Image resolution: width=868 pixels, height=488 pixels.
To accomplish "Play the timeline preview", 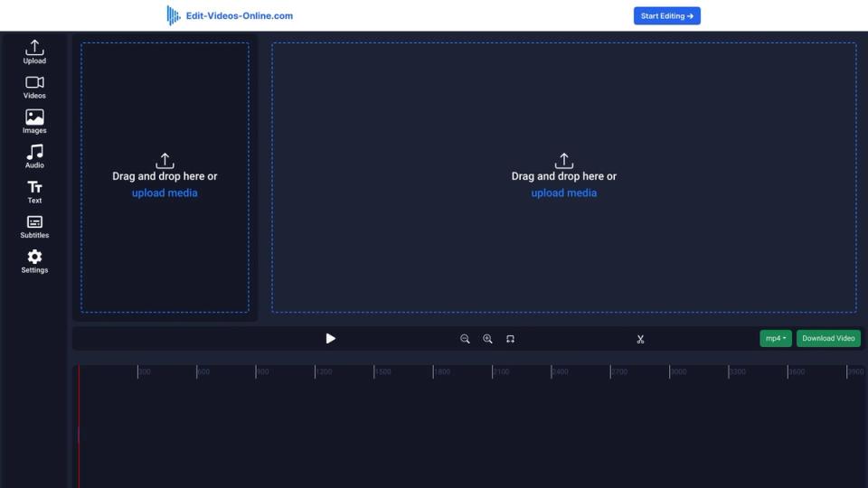I will (x=331, y=339).
